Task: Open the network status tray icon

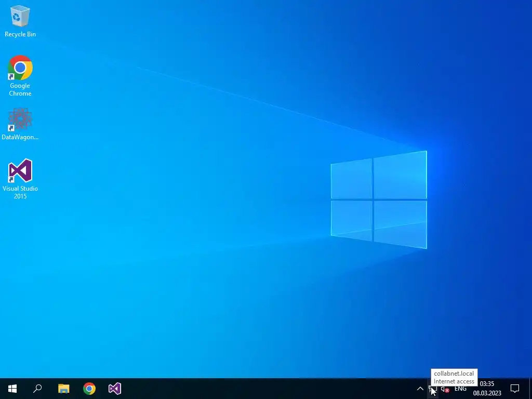Action: [433, 389]
